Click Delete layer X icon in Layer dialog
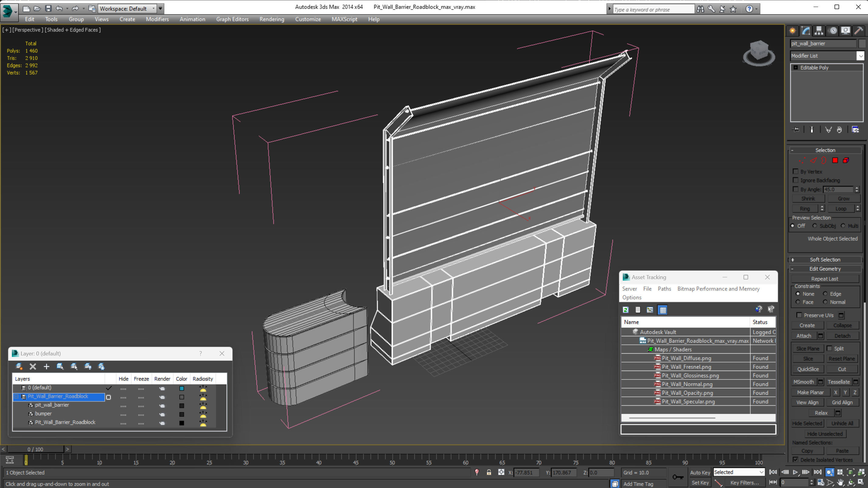 33,366
